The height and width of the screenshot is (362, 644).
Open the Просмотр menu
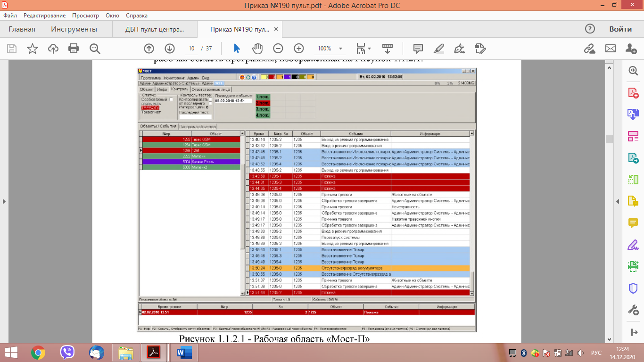pos(84,16)
